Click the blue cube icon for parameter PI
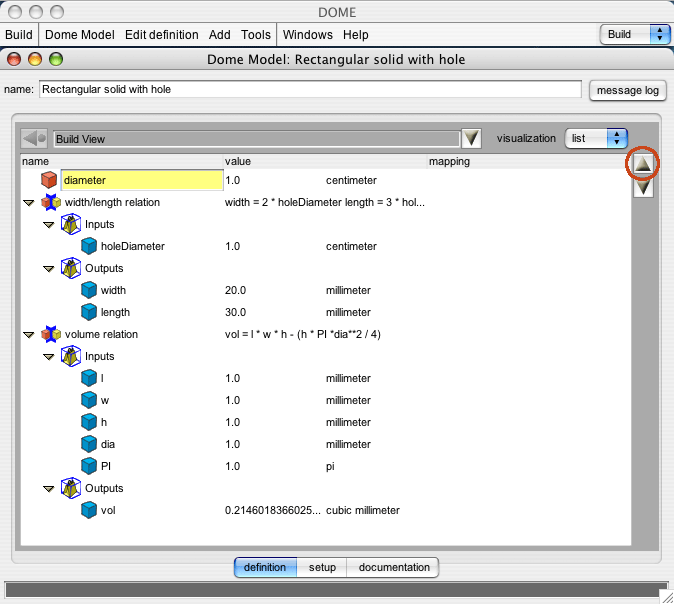Image resolution: width=674 pixels, height=604 pixels. click(x=89, y=466)
